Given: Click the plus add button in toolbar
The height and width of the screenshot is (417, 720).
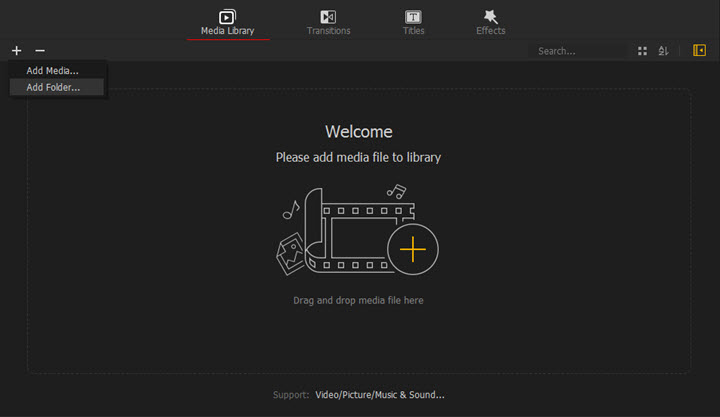Looking at the screenshot, I should click(x=17, y=51).
